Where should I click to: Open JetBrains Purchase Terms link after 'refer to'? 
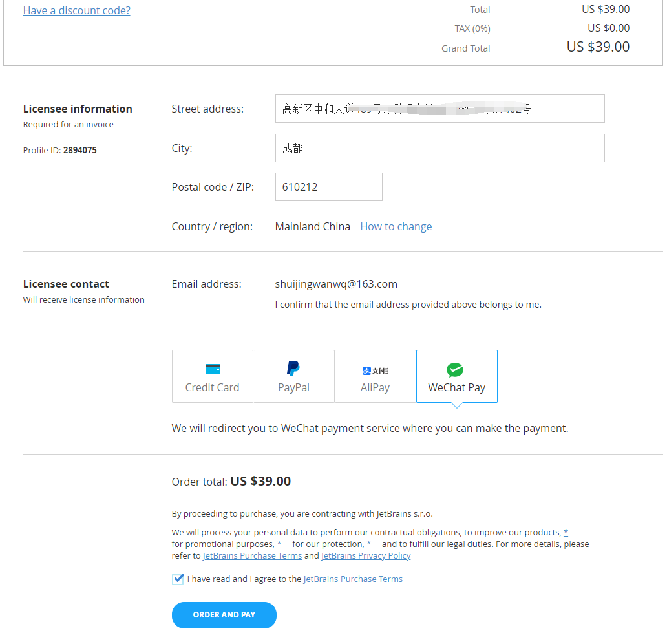pos(252,556)
